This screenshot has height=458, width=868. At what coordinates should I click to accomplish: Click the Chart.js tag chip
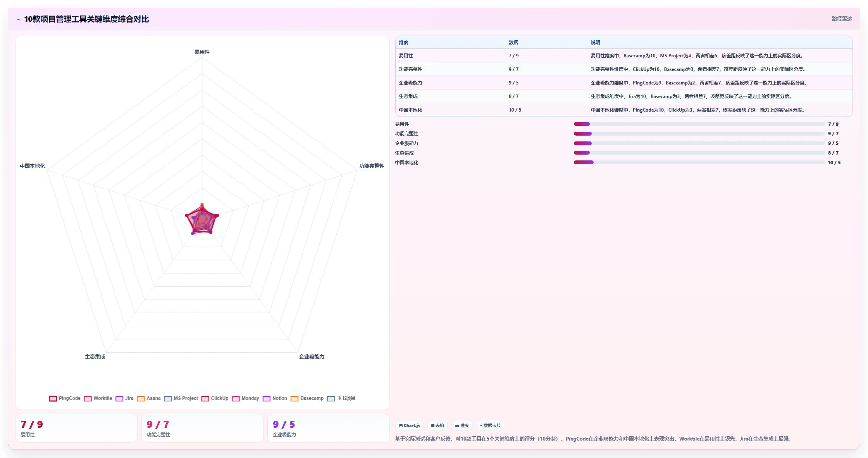410,425
